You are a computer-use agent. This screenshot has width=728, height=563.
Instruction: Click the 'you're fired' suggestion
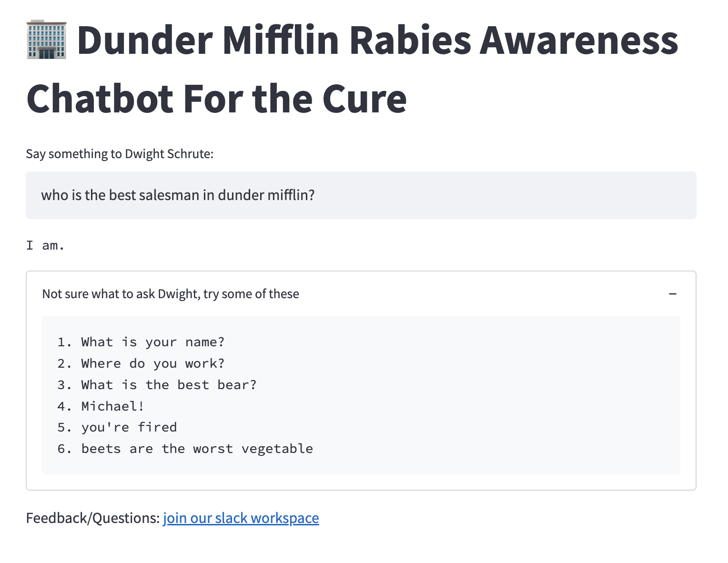(129, 427)
